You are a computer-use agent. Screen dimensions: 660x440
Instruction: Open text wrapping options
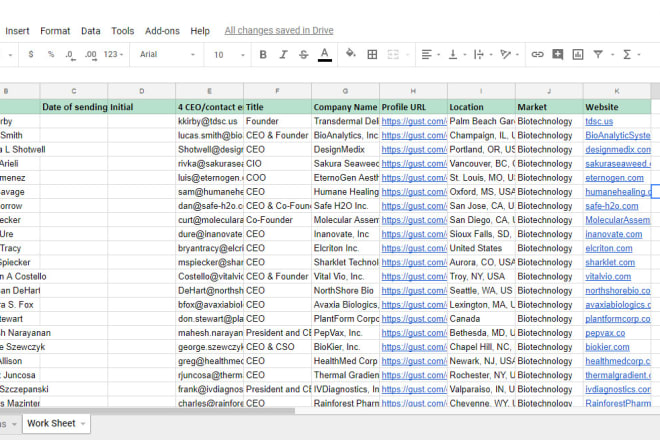[x=479, y=55]
